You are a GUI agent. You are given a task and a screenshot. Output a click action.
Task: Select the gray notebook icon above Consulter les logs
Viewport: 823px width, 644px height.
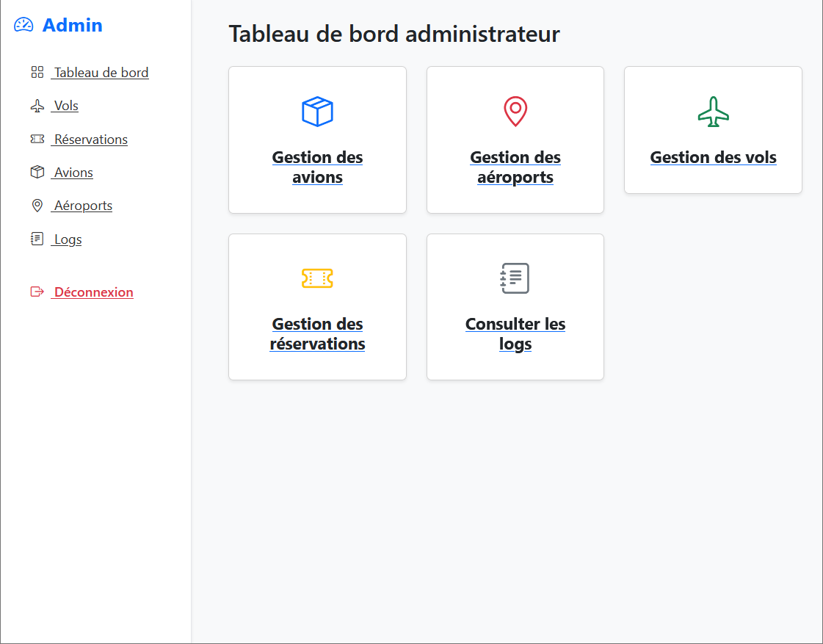point(515,278)
